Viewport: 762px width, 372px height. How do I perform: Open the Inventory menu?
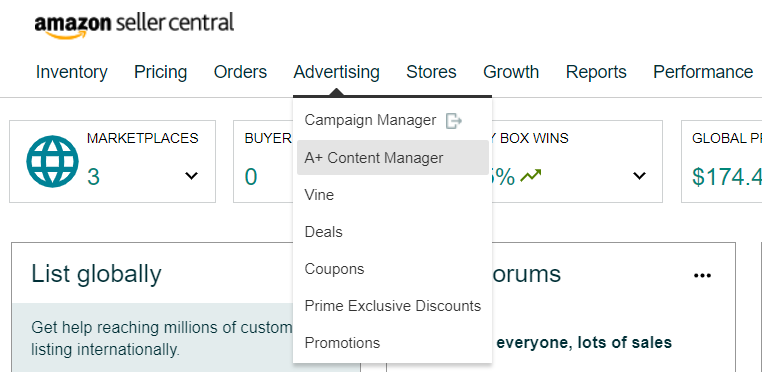tap(72, 72)
